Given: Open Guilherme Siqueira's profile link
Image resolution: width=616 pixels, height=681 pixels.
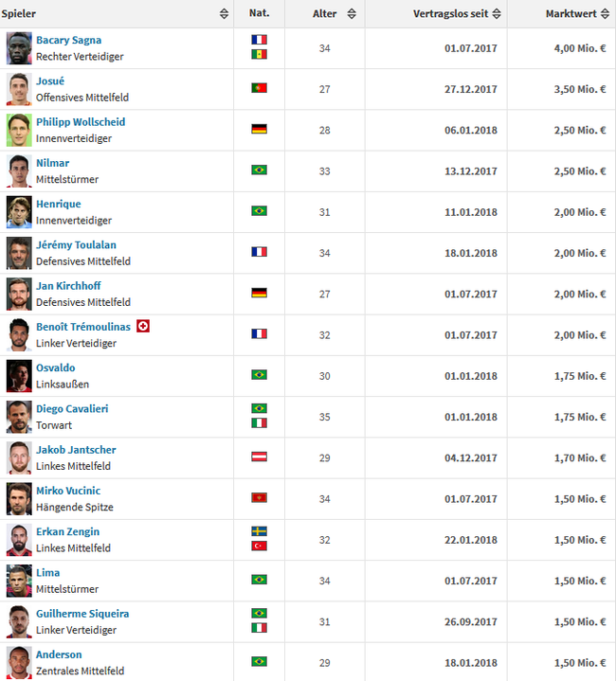Looking at the screenshot, I should pyautogui.click(x=82, y=614).
